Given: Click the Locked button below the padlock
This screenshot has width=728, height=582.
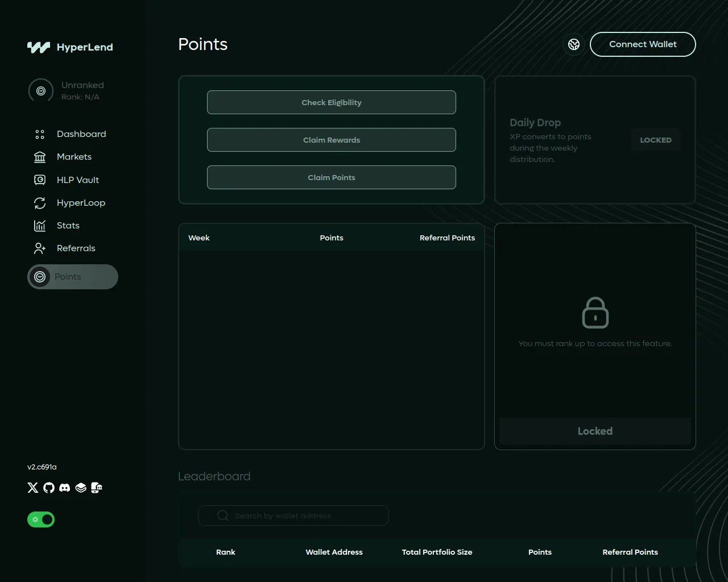Looking at the screenshot, I should point(595,431).
